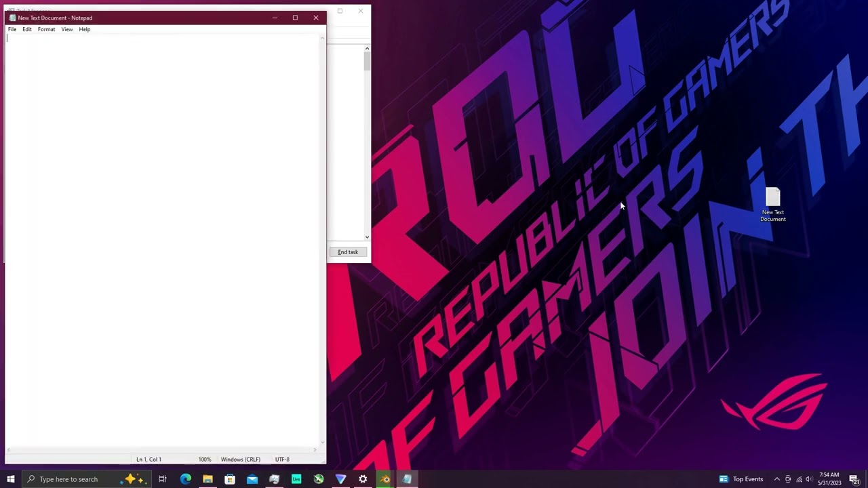The image size is (868, 488).
Task: Open Microsoft Store from taskbar
Action: (230, 479)
